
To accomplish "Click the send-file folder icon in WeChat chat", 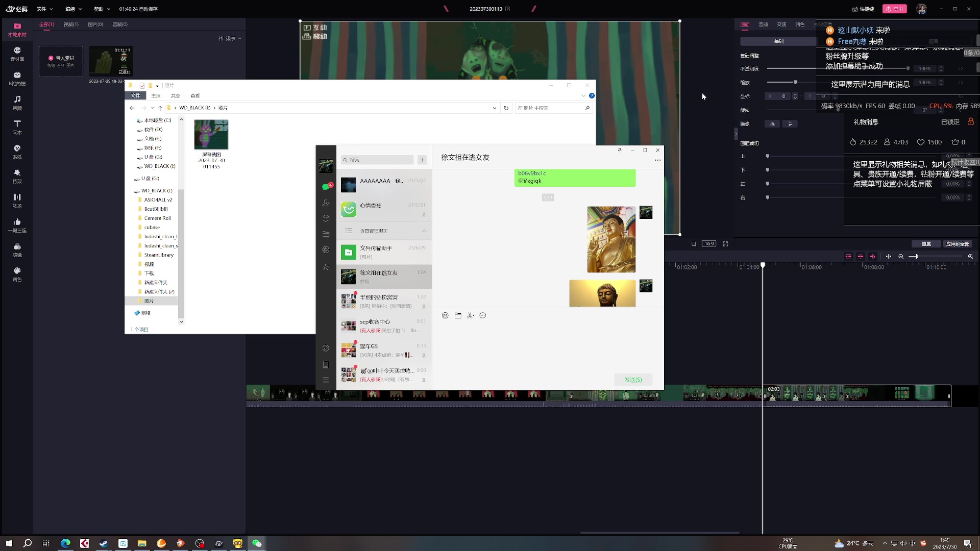I will coord(458,315).
